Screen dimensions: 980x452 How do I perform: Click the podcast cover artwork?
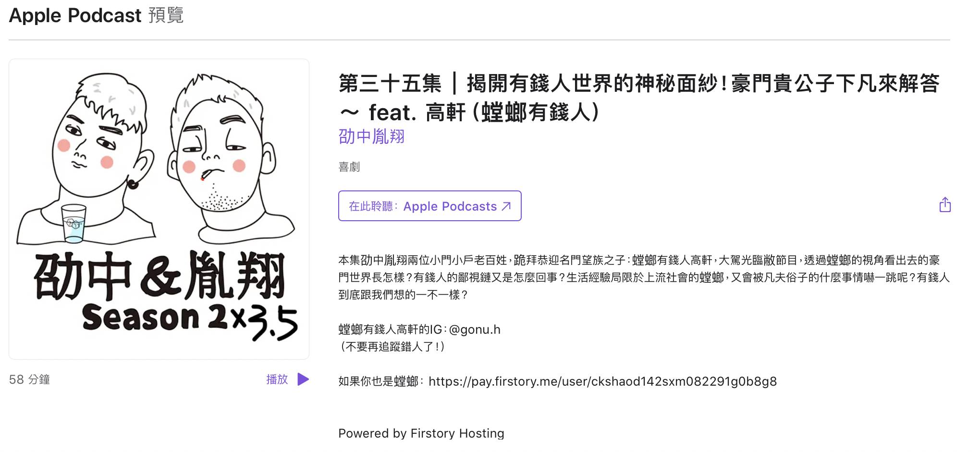tap(159, 209)
